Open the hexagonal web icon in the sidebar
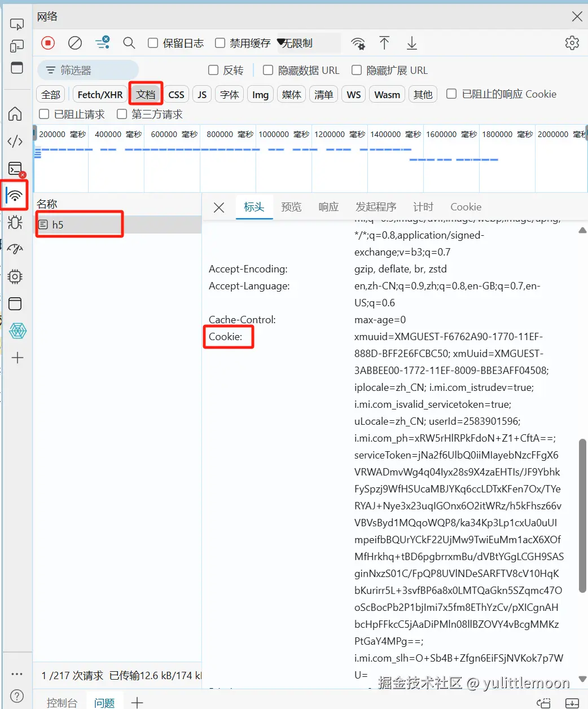Viewport: 588px width, 709px height. (x=17, y=331)
